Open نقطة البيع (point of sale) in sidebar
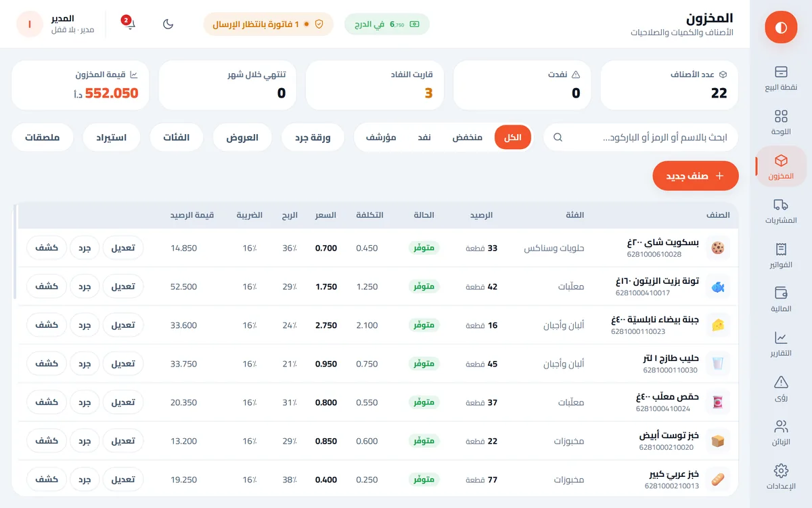This screenshot has height=508, width=812. coord(781,77)
